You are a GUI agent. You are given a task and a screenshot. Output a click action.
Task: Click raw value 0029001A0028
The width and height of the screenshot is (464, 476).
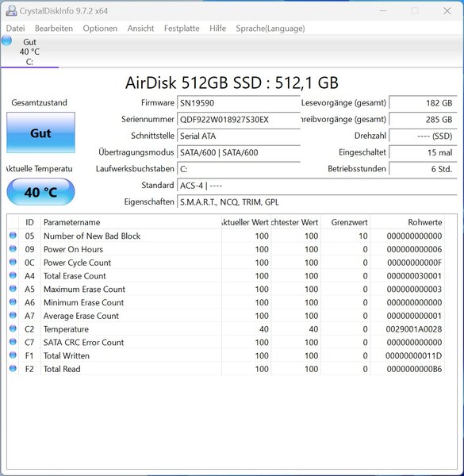(413, 329)
